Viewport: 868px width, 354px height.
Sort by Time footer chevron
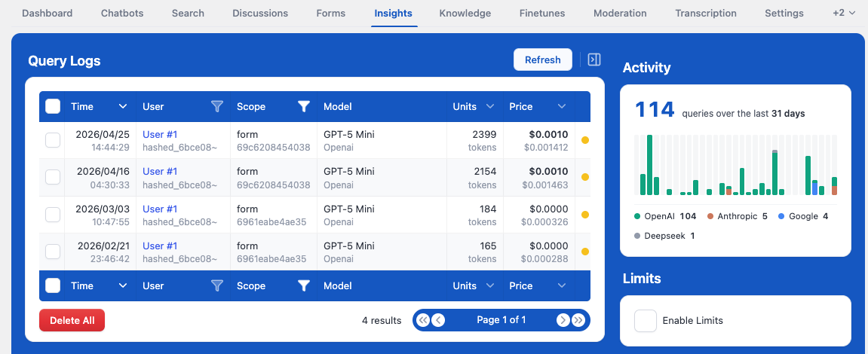tap(123, 286)
